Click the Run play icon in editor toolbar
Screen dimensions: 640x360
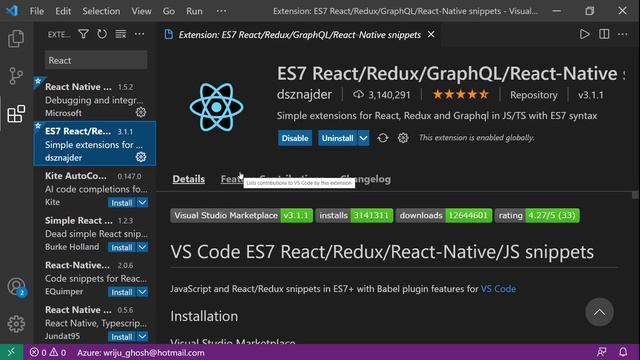(584, 34)
